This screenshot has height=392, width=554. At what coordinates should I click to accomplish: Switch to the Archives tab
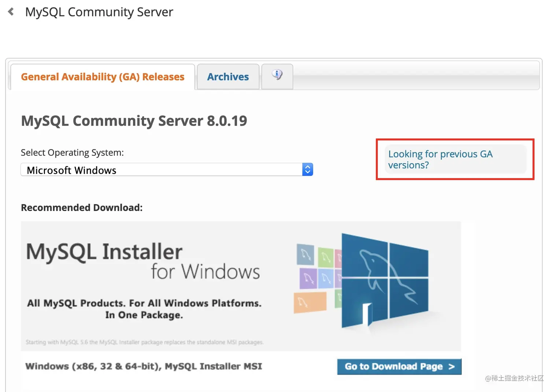[x=228, y=77]
